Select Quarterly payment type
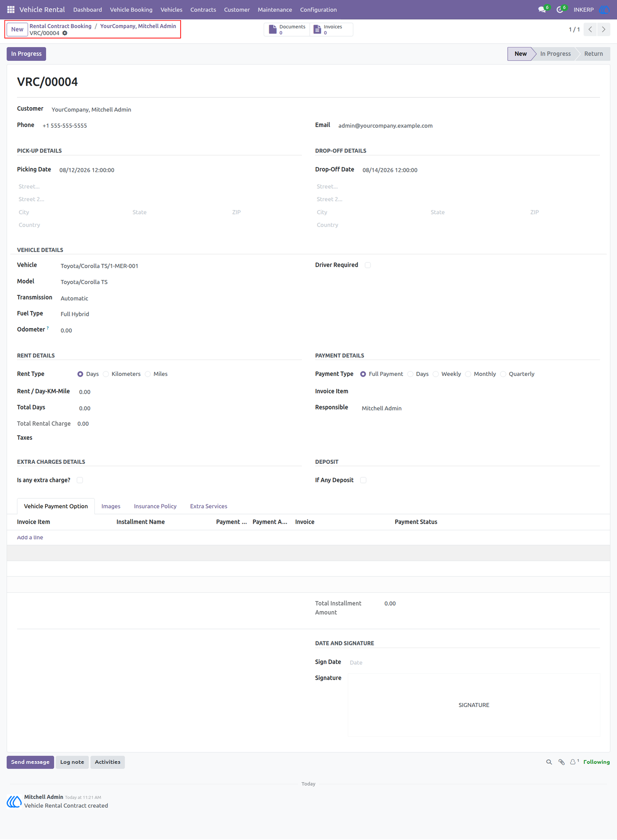Image resolution: width=617 pixels, height=840 pixels. pyautogui.click(x=503, y=374)
